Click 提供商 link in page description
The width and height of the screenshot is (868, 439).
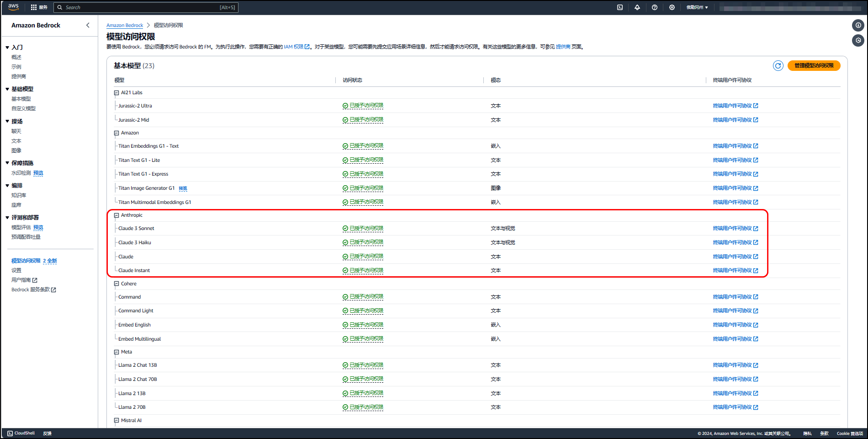click(563, 47)
